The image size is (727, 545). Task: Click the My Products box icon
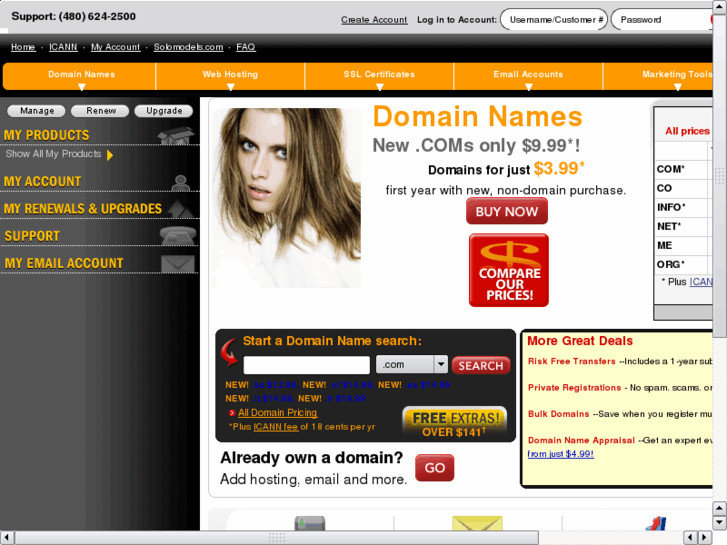(x=175, y=135)
